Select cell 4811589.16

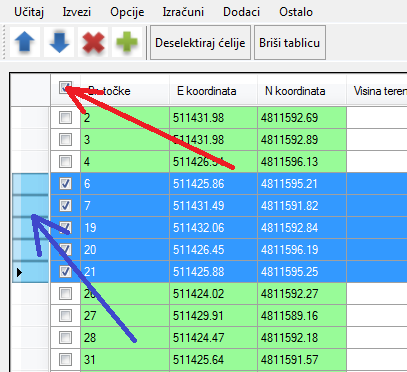pos(302,315)
